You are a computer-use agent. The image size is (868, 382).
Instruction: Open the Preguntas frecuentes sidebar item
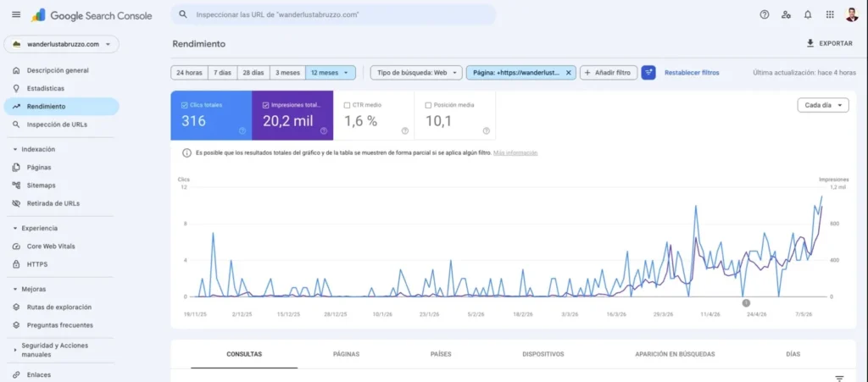(x=61, y=325)
